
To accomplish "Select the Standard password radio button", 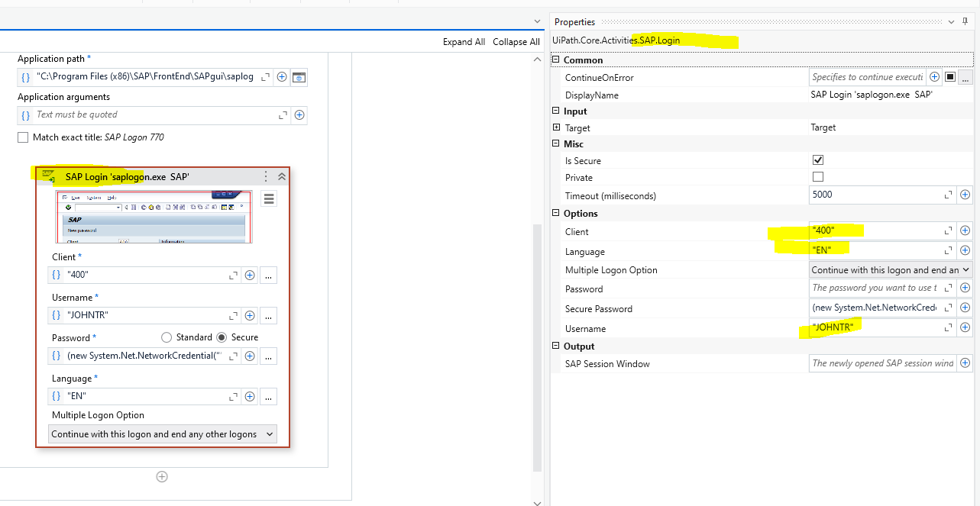I will (167, 337).
